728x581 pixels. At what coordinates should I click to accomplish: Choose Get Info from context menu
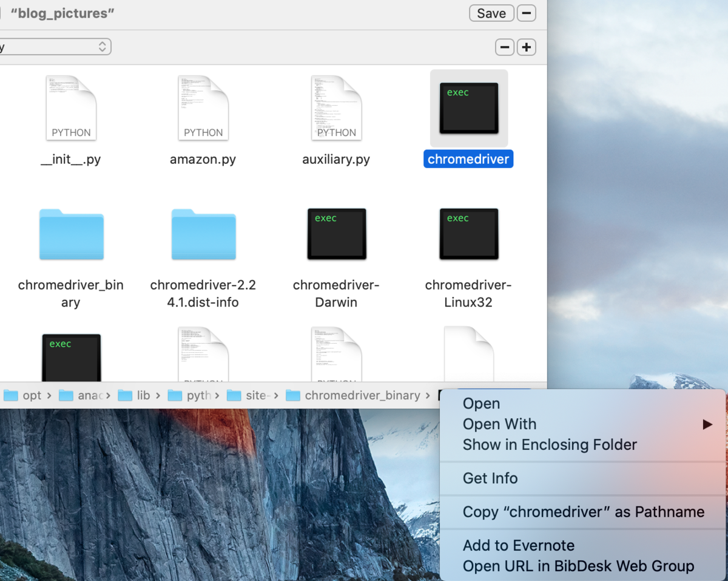point(490,478)
